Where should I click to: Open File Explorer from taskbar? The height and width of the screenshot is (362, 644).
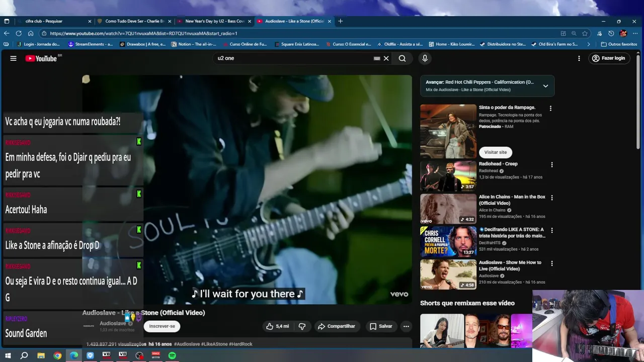pyautogui.click(x=41, y=355)
